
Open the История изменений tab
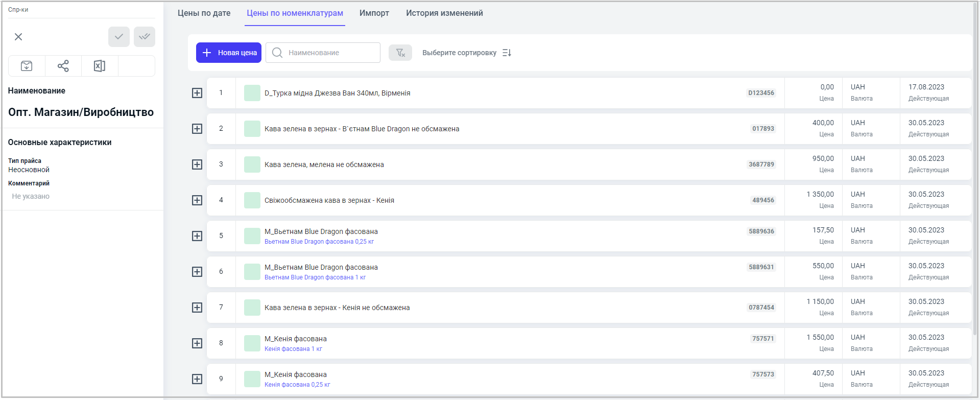point(444,13)
